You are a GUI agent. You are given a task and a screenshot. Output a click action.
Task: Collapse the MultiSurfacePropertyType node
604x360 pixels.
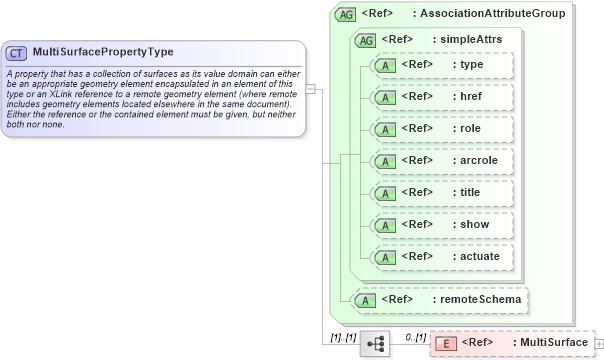tap(310, 89)
